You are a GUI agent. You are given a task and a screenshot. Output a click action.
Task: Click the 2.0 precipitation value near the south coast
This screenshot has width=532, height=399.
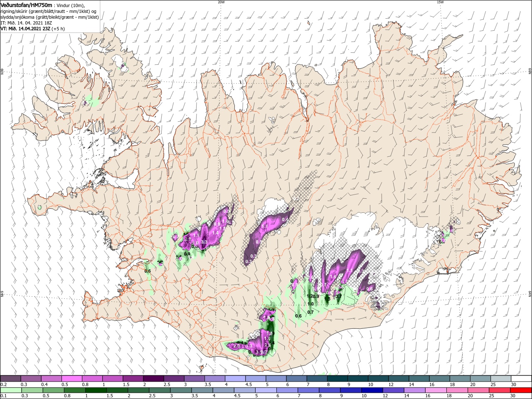[x=237, y=346]
